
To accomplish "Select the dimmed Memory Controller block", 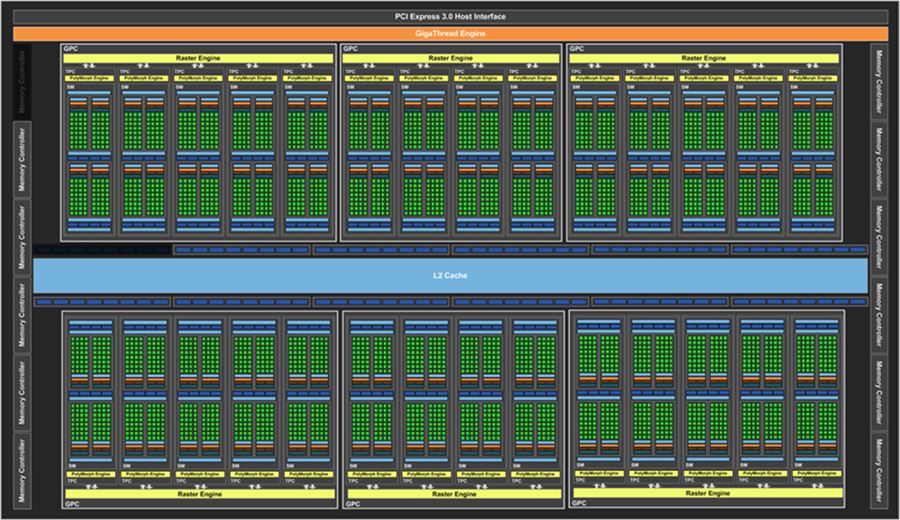I will pyautogui.click(x=22, y=82).
